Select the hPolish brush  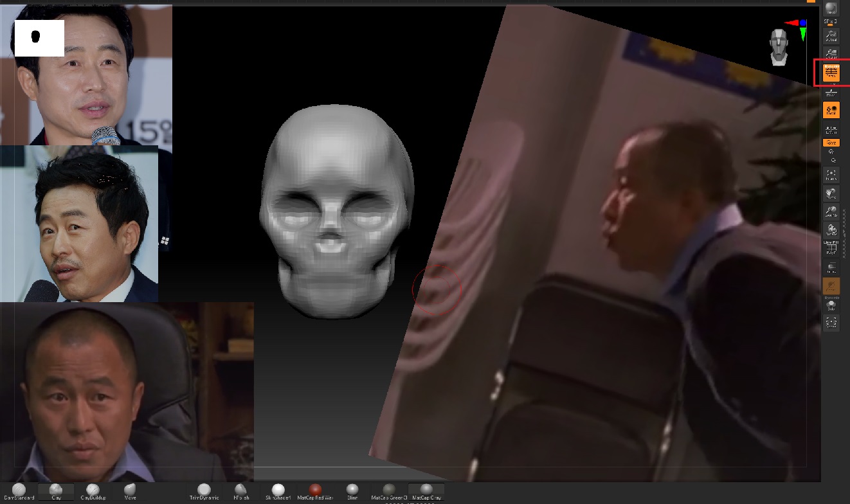241,492
